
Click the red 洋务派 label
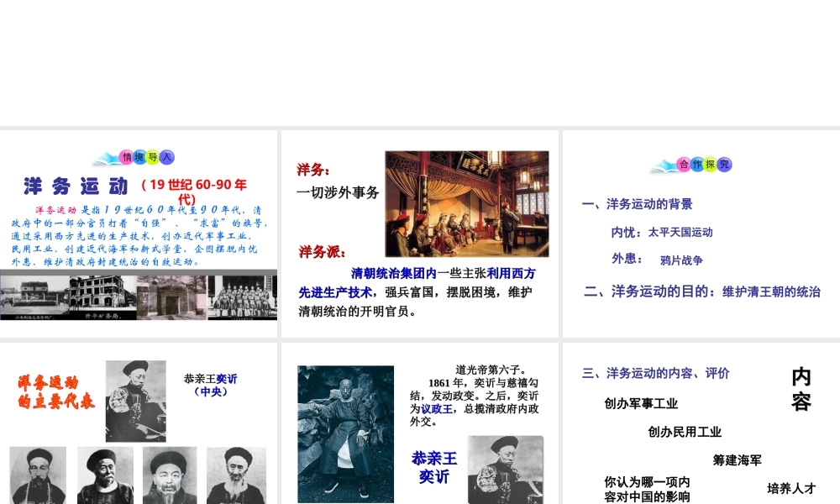322,251
